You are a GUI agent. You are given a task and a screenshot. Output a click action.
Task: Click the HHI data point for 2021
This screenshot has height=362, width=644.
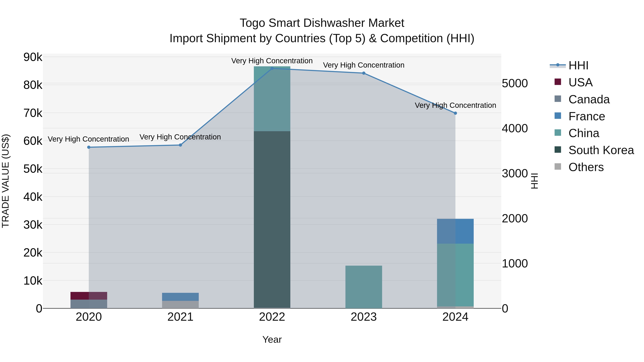point(180,145)
